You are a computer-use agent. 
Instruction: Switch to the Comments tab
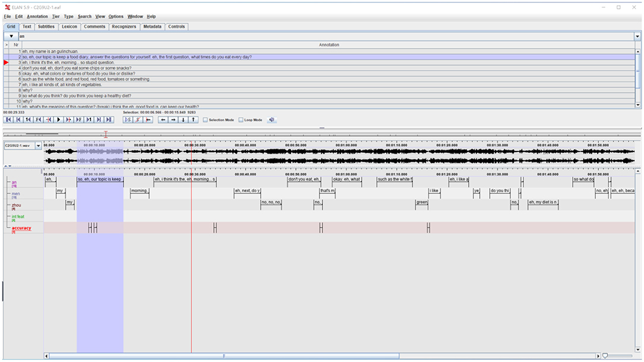(94, 26)
